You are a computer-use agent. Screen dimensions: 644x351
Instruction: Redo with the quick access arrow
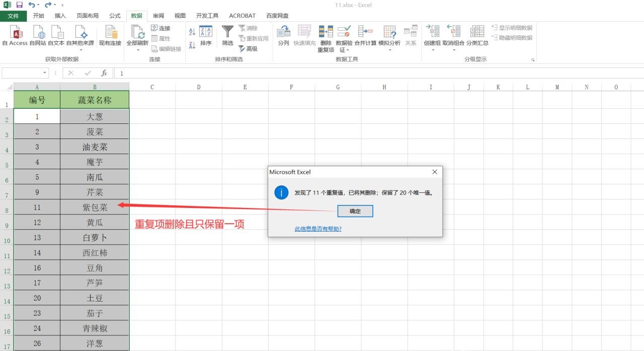(48, 5)
